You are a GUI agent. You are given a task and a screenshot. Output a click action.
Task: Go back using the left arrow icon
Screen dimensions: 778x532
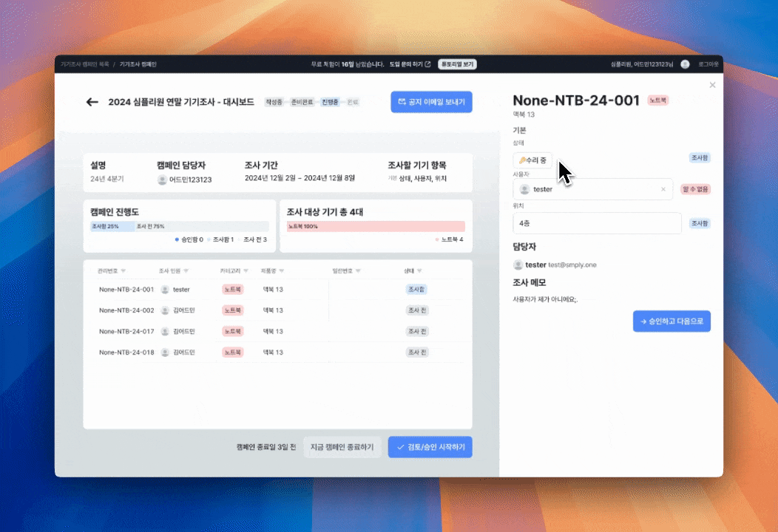pos(92,102)
